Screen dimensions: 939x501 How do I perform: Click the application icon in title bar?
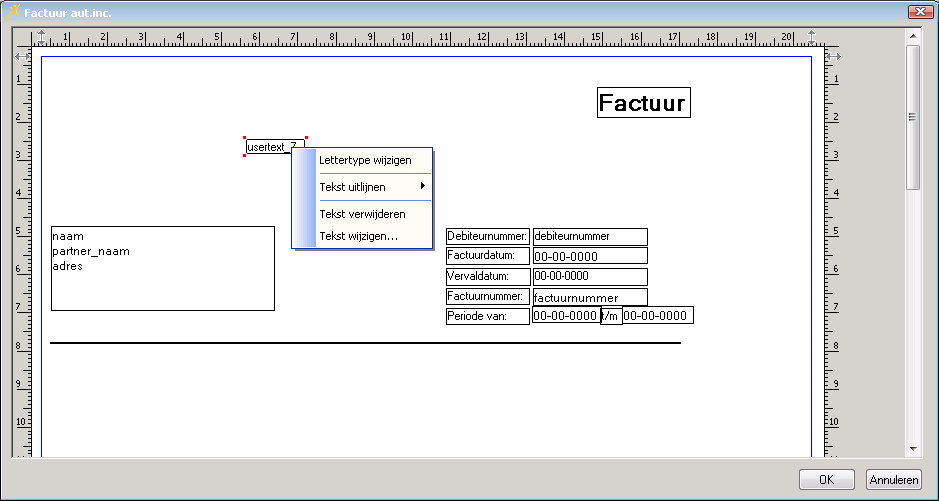pos(13,11)
